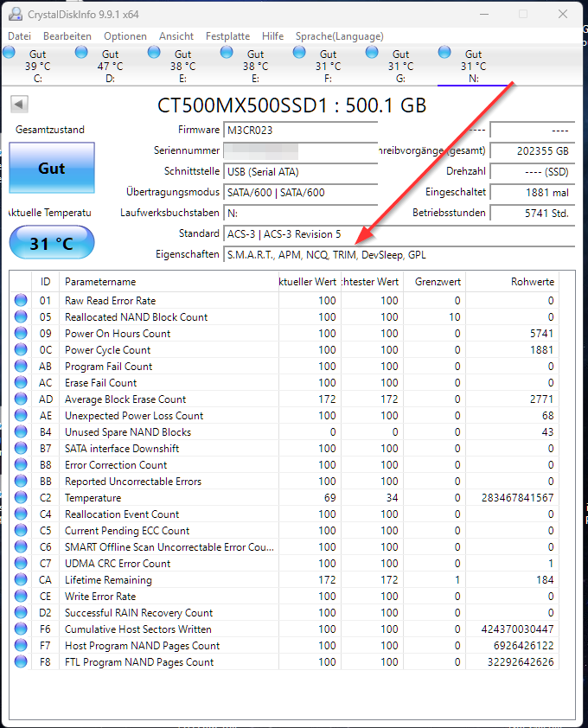Click status icon for FTL Program NAND Pages
Viewport: 588px width, 728px height.
click(21, 661)
